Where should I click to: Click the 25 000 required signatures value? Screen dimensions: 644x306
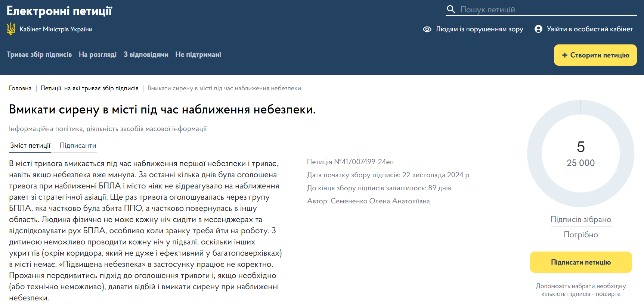tap(581, 163)
